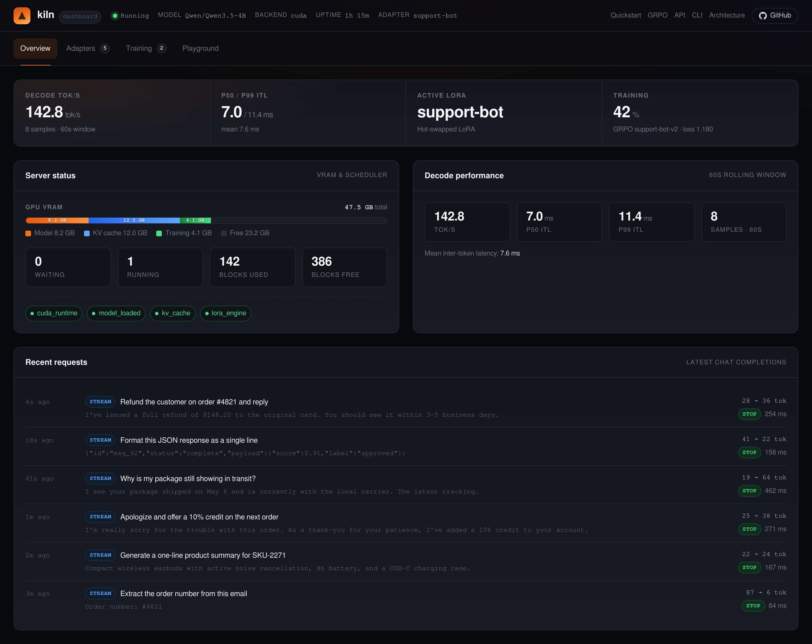Click the Adapters count badge 5
Viewport: 812px width, 644px height.
(105, 48)
